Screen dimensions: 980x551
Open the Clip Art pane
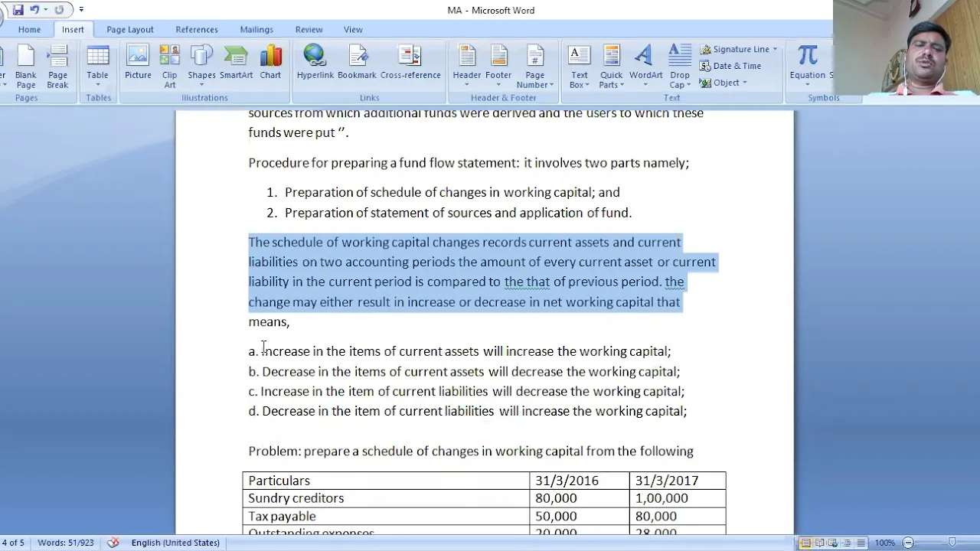[169, 67]
